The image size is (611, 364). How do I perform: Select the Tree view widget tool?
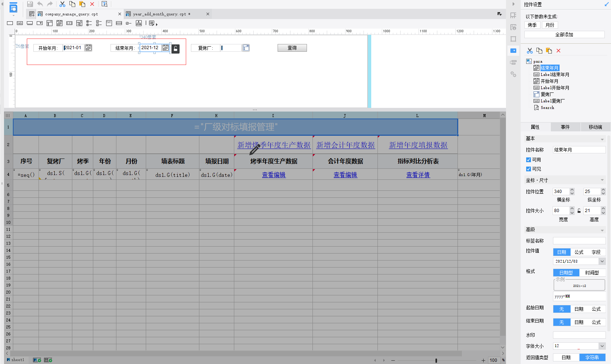pos(139,23)
